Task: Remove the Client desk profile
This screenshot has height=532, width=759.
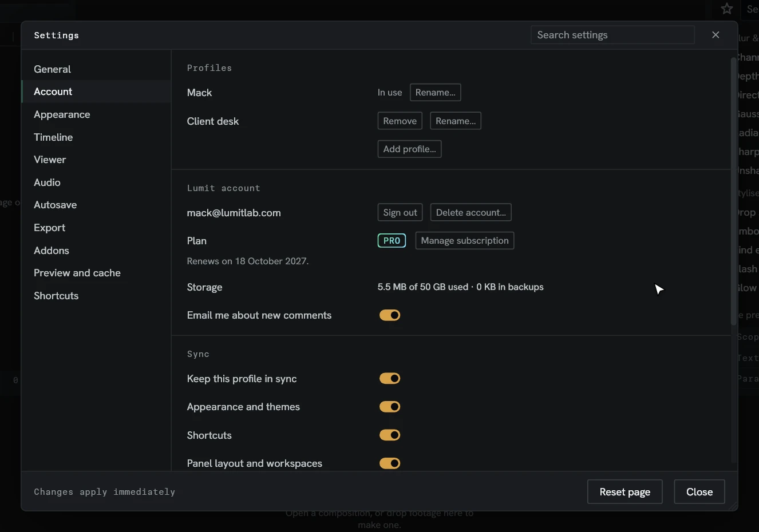Action: 400,121
